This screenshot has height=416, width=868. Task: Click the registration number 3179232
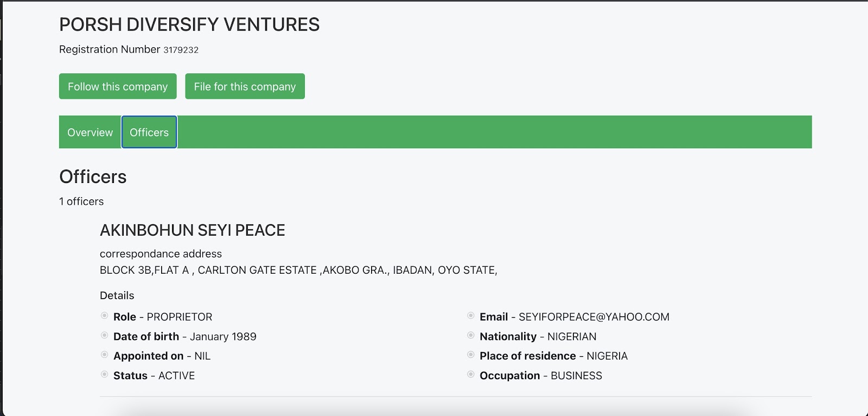coord(181,50)
